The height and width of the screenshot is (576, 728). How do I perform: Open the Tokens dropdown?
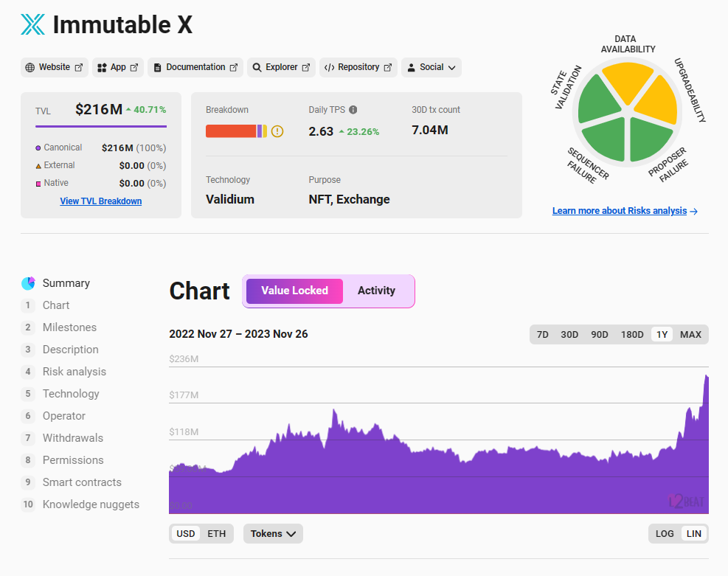[x=273, y=534]
